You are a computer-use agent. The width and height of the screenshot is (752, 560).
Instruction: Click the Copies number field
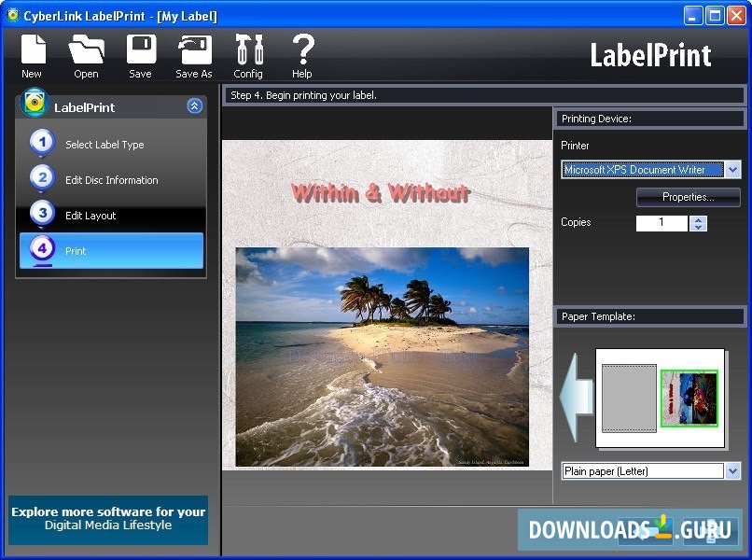[x=661, y=223]
